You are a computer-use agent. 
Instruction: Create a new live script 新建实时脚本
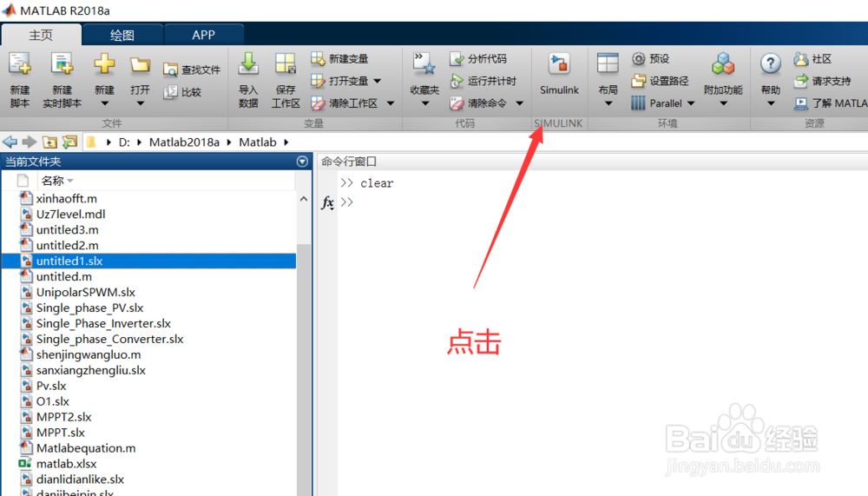tap(62, 81)
